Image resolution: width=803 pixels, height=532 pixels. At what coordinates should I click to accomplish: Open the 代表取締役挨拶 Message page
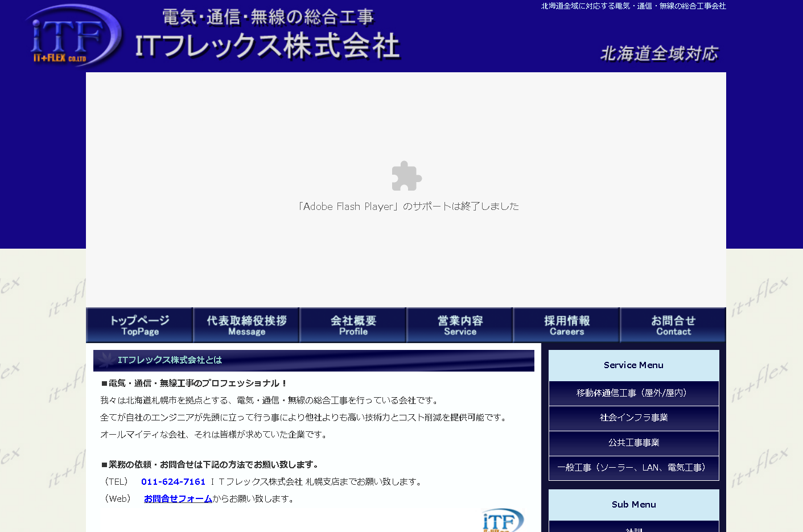coord(246,324)
